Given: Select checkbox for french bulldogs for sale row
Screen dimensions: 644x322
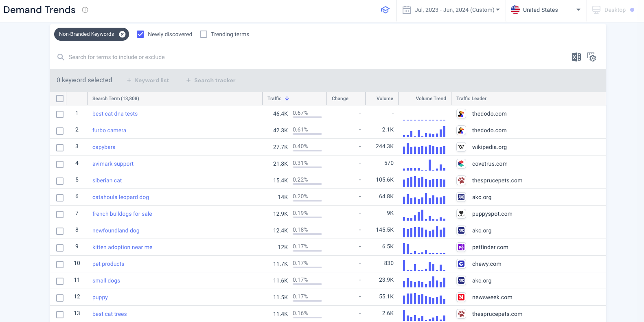Looking at the screenshot, I should [x=60, y=215].
